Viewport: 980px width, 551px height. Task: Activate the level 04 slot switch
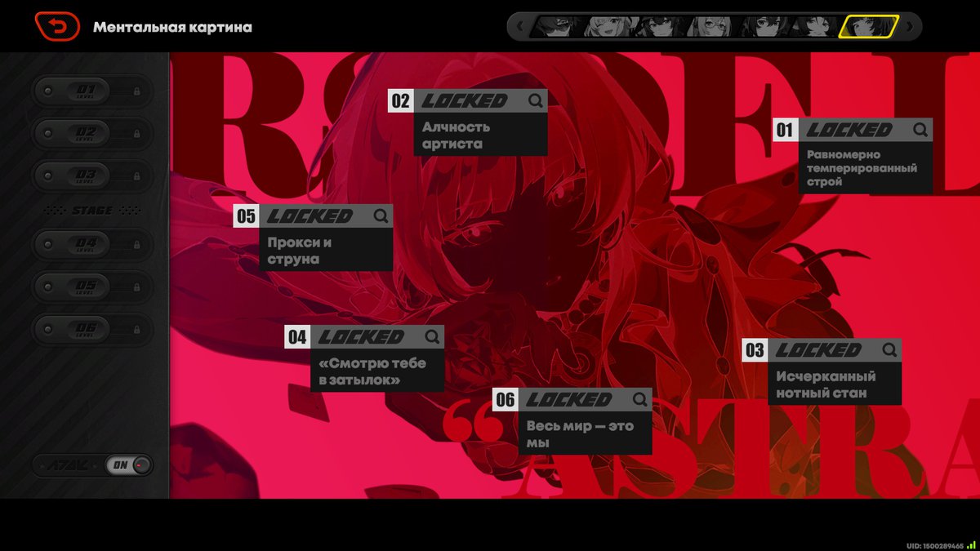tap(91, 244)
